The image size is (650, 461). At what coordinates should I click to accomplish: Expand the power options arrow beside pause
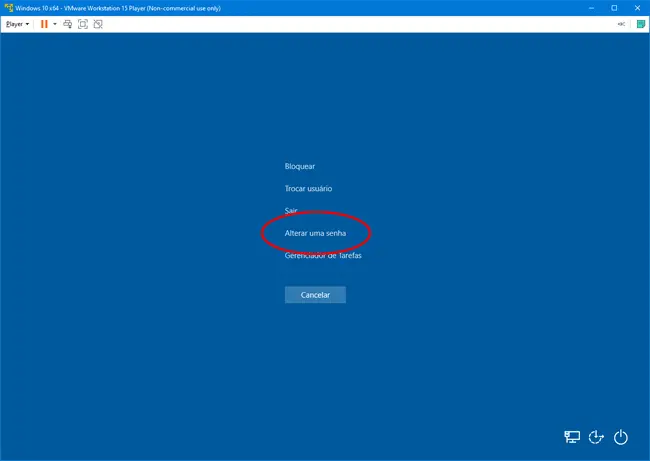pos(54,23)
